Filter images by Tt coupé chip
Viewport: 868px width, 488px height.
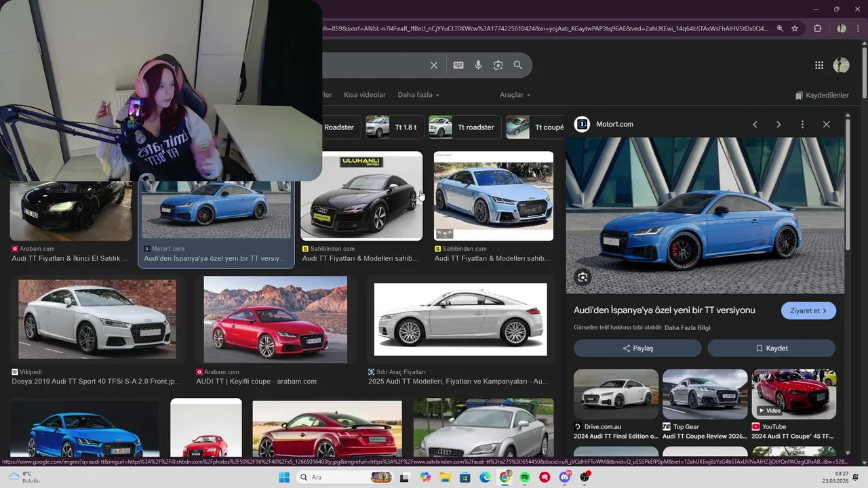point(536,127)
